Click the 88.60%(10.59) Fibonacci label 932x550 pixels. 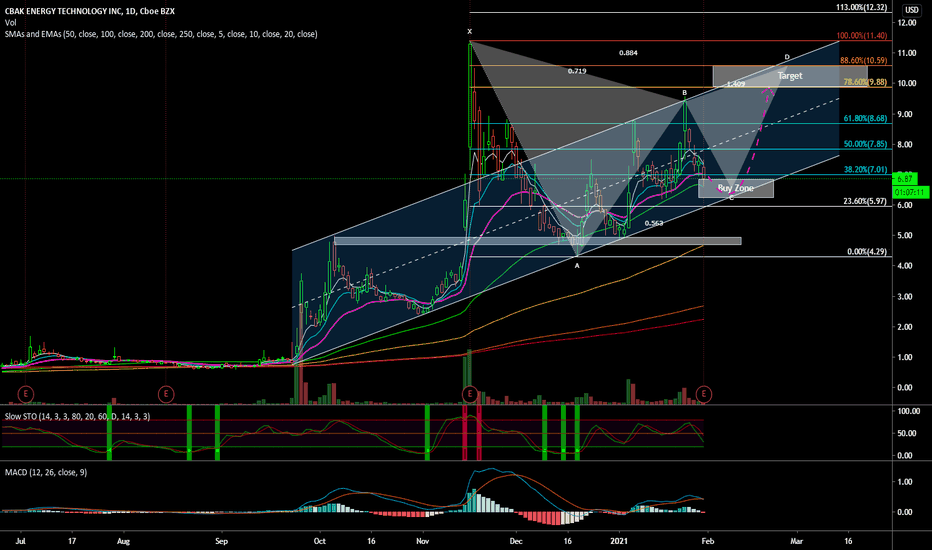(864, 61)
